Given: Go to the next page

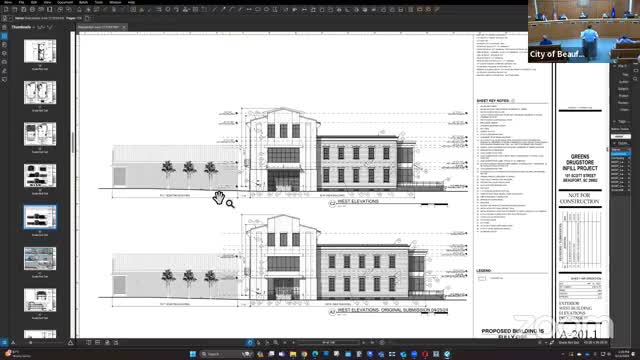Looking at the screenshot, I should coord(363,343).
